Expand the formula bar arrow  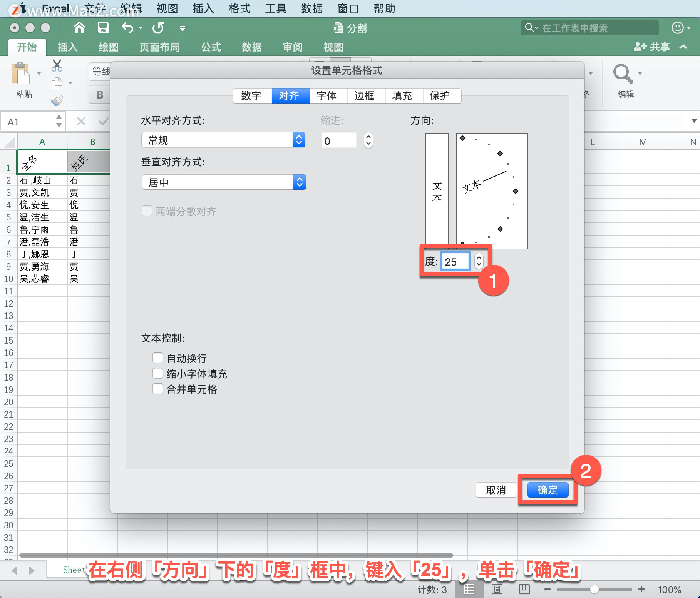[x=694, y=121]
